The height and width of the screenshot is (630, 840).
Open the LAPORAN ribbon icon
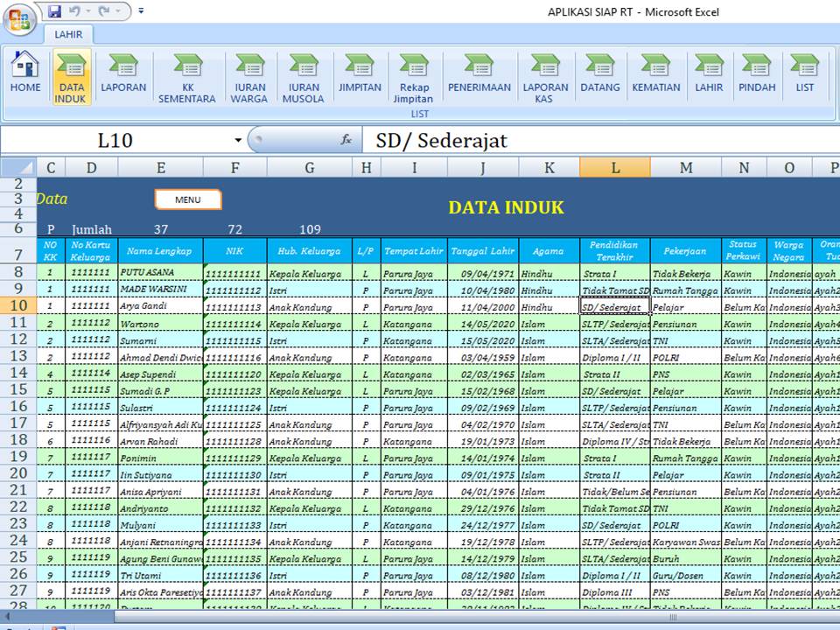click(123, 72)
